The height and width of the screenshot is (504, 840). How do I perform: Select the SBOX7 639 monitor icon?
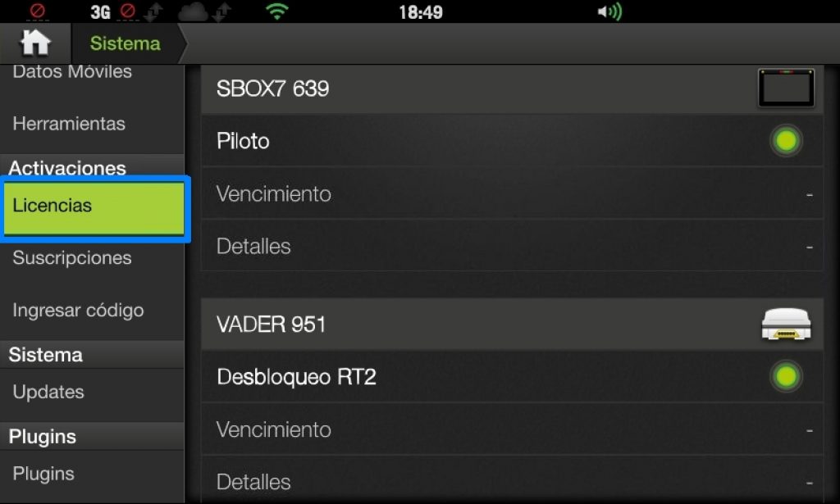pos(786,89)
